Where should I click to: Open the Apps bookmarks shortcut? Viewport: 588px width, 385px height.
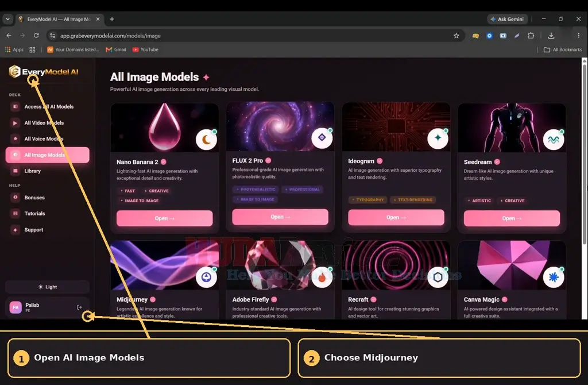tap(14, 49)
